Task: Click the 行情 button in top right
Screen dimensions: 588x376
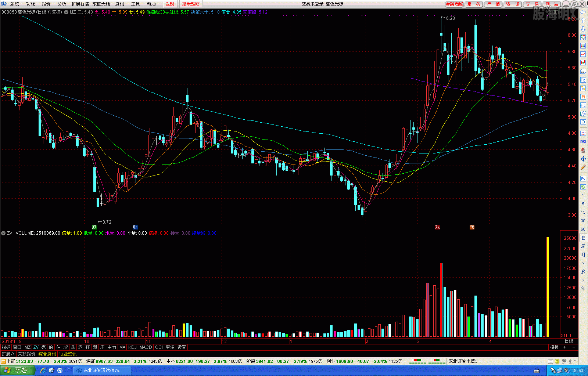Action: [x=493, y=4]
